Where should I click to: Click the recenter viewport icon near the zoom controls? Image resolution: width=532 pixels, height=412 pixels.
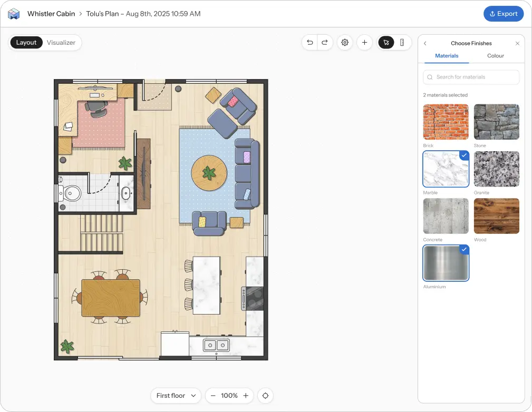point(265,395)
